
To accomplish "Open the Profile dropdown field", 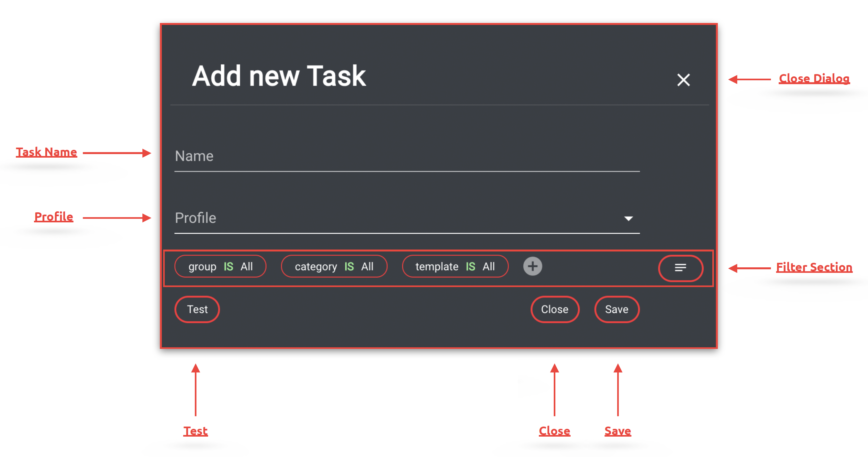I will [398, 218].
